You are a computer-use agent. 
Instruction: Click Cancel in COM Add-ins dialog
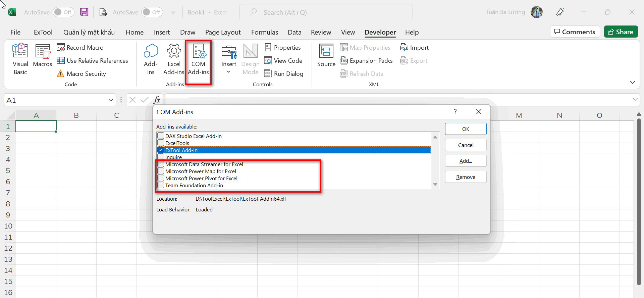point(466,145)
